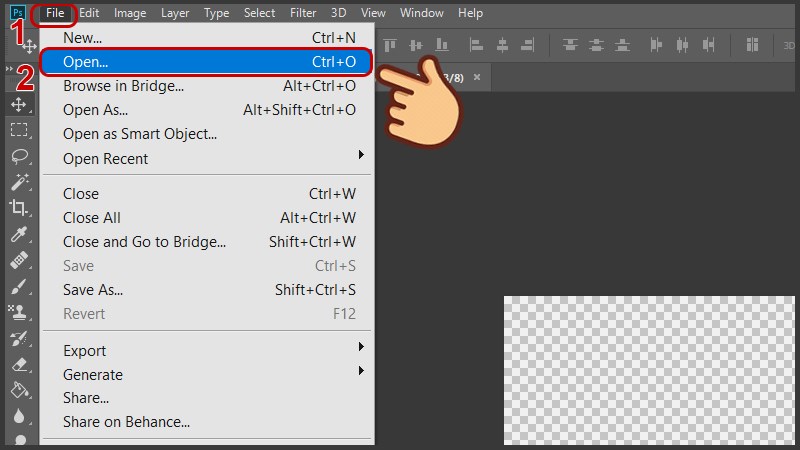
Task: Choose New... from the File menu
Action: (206, 38)
